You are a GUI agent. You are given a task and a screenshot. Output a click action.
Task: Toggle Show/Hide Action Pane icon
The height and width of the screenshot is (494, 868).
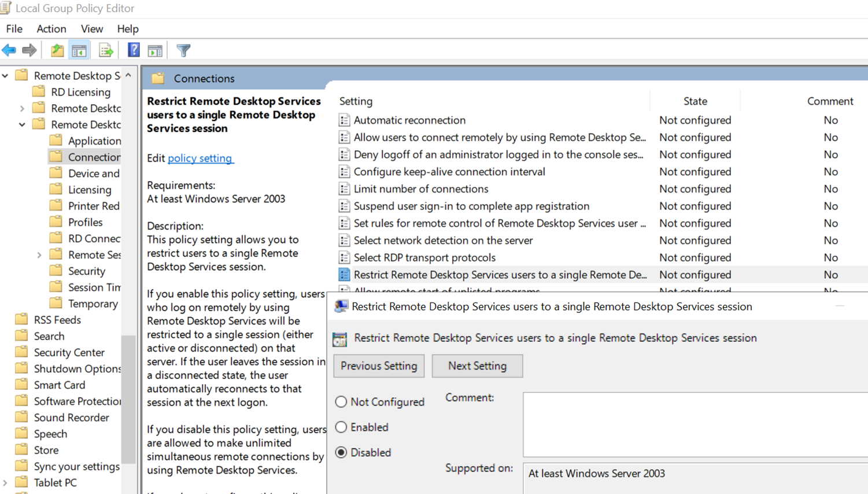155,50
